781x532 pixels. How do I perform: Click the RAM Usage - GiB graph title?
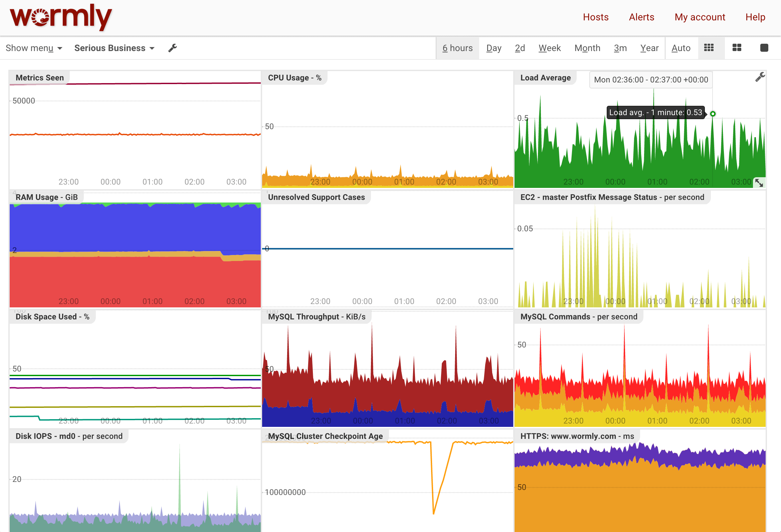(x=47, y=197)
